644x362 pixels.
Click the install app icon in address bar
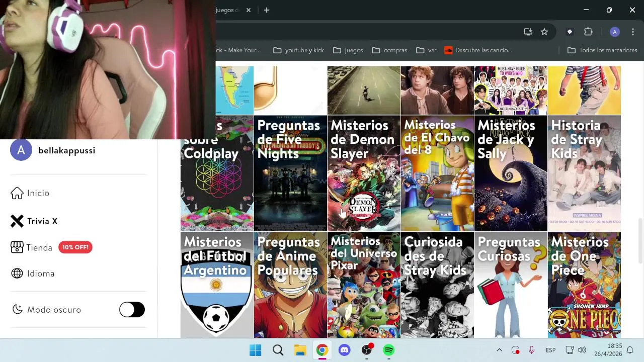click(528, 32)
